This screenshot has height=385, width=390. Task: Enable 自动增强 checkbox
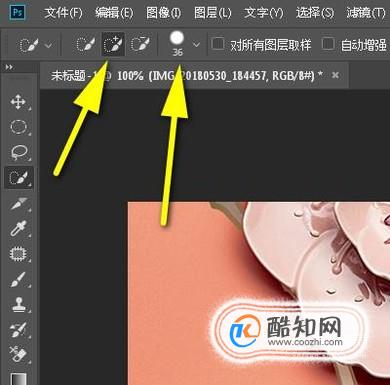click(328, 44)
